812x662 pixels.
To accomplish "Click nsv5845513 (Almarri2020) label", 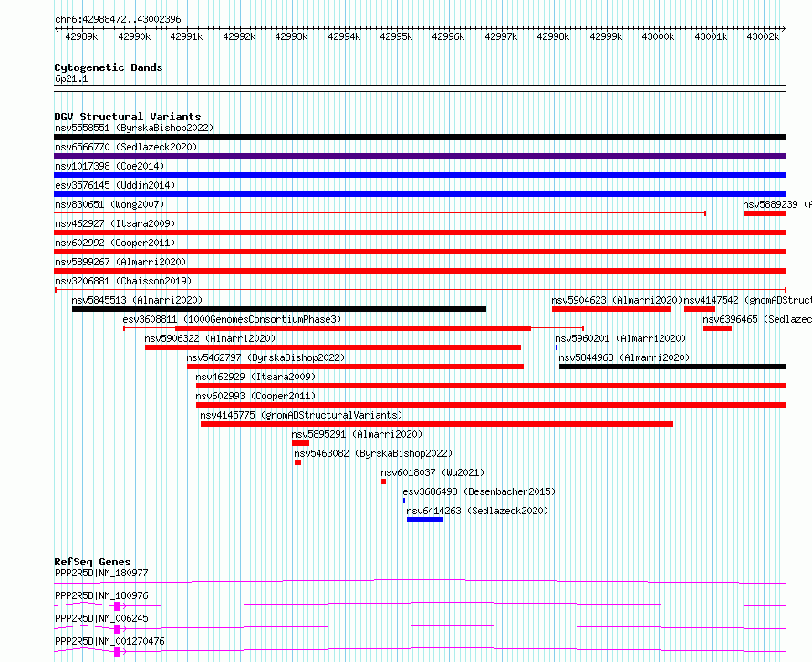I will click(x=137, y=300).
